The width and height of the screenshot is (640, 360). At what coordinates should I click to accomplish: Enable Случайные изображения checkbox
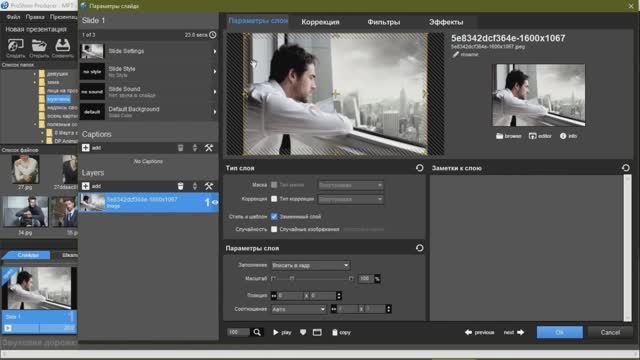click(x=274, y=229)
